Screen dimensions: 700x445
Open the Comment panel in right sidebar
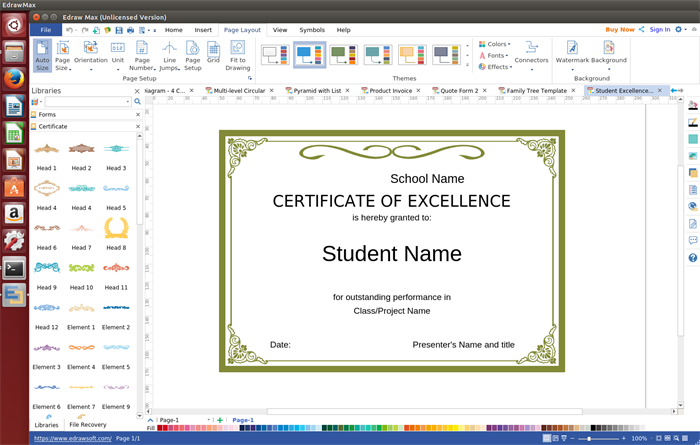pos(693,241)
